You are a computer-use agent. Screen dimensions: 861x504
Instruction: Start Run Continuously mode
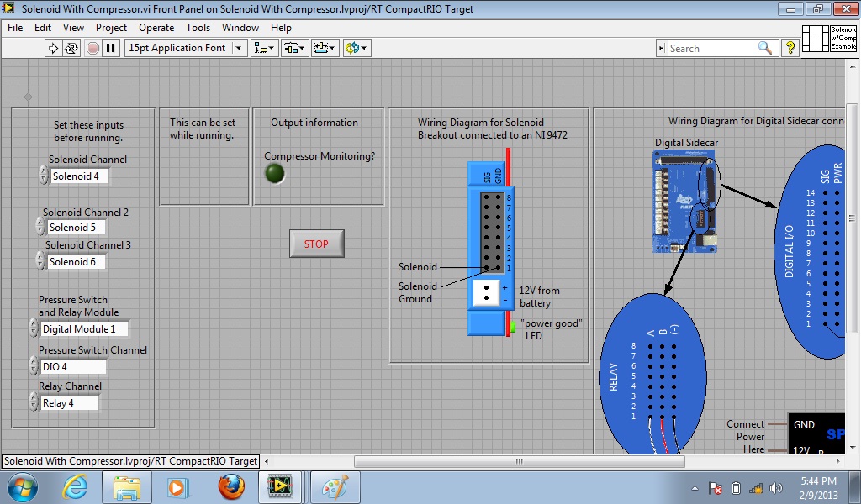(71, 48)
